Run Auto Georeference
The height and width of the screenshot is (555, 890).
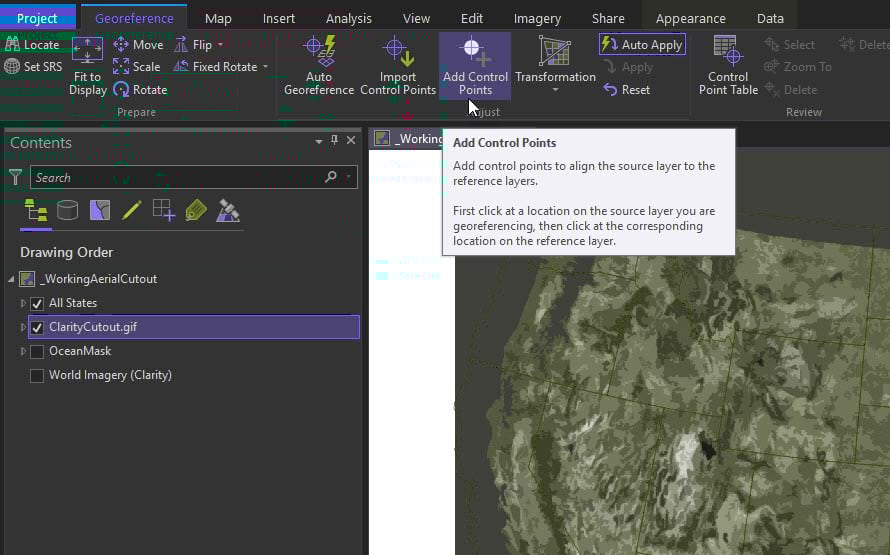[x=318, y=66]
